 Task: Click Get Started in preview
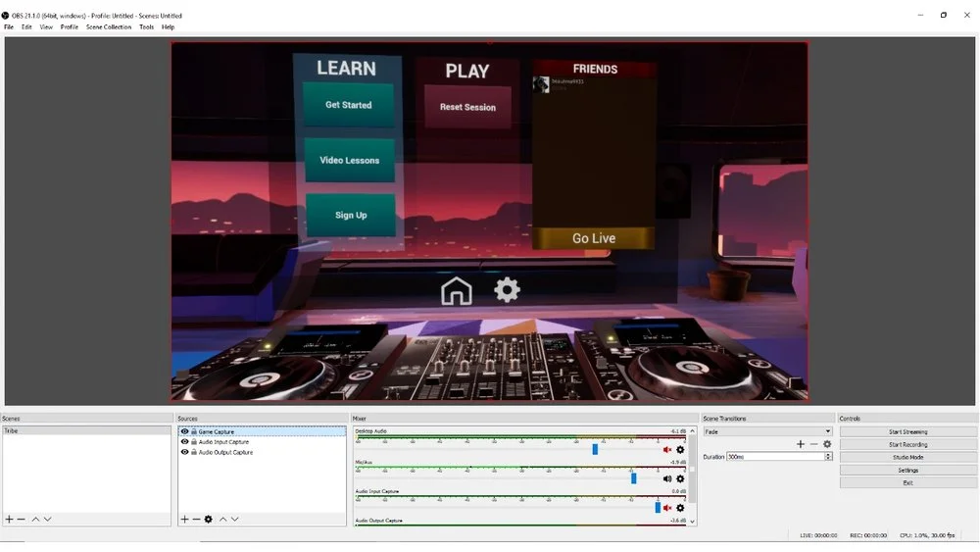click(x=348, y=105)
